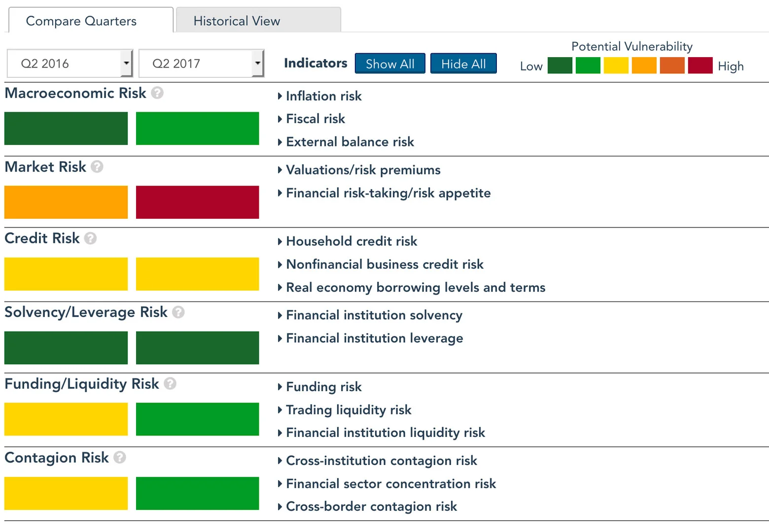Expand Household credit risk indicator

tap(351, 241)
